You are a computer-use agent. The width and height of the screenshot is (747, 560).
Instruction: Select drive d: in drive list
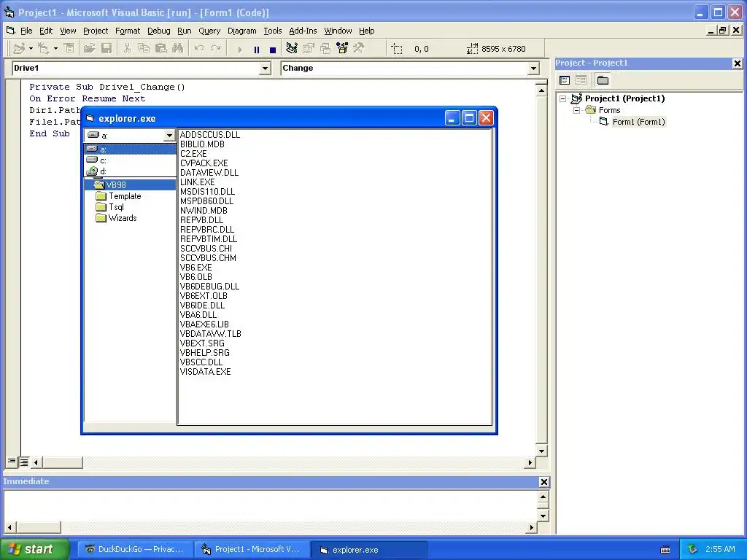[x=130, y=171]
